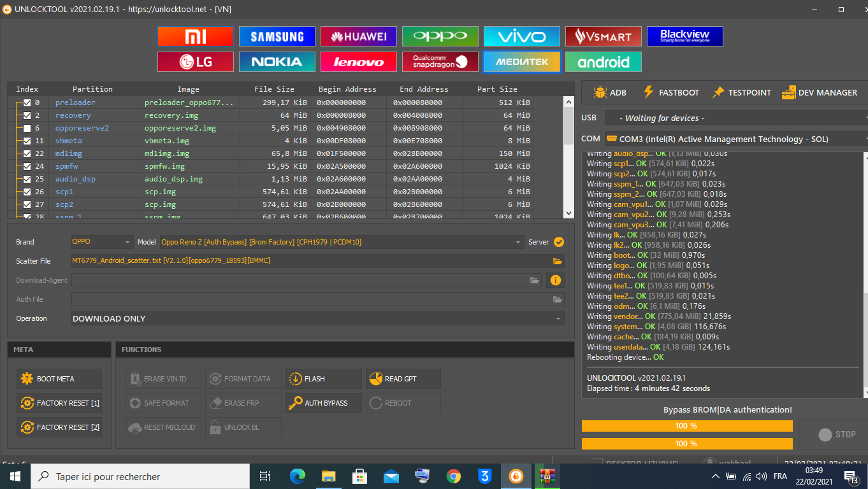Click FACTORY RESET [2] button
This screenshot has height=489, width=868.
click(59, 427)
